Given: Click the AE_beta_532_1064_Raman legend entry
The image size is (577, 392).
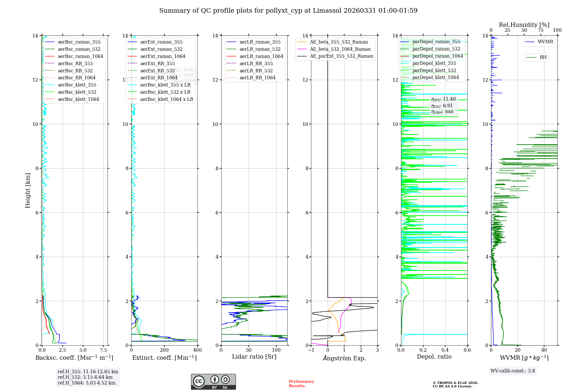Looking at the screenshot, I should pyautogui.click(x=340, y=49).
